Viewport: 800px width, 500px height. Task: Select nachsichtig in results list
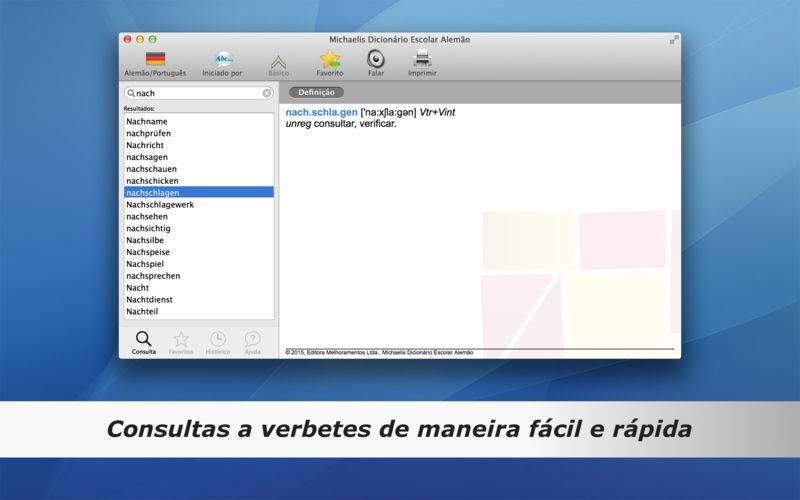[x=199, y=228]
